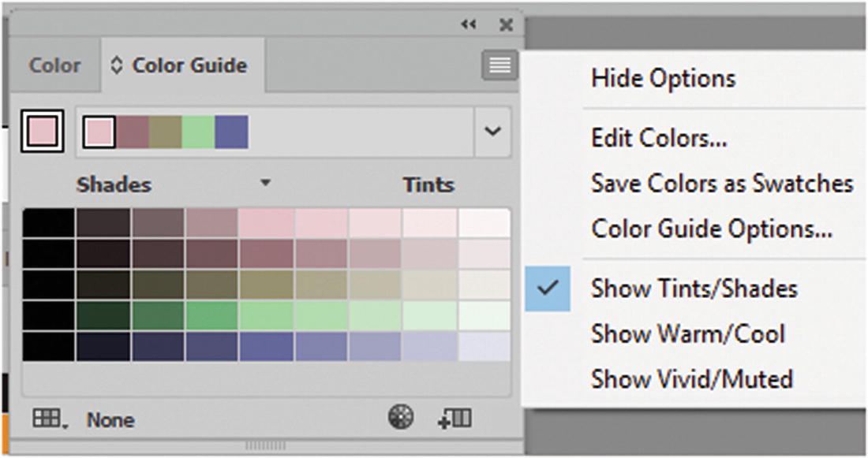Set base color using large pink swatch
The height and width of the screenshot is (458, 868).
[42, 132]
